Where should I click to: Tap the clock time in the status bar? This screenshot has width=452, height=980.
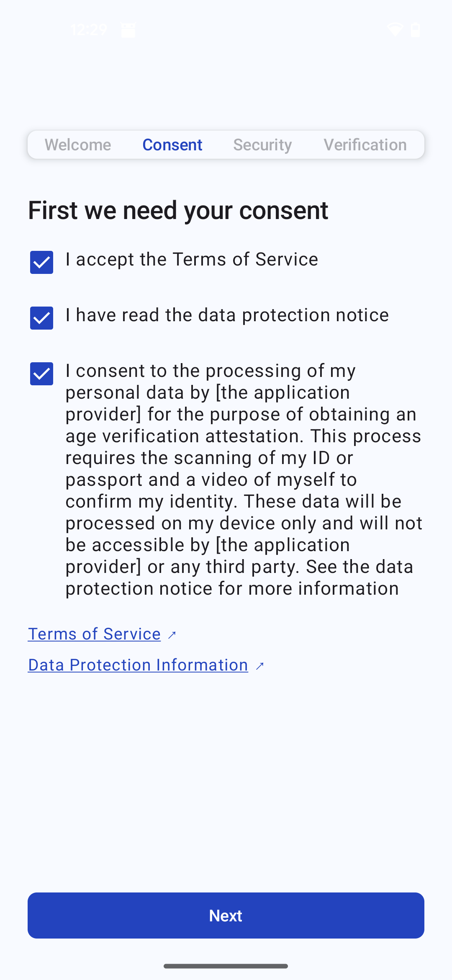pyautogui.click(x=89, y=30)
